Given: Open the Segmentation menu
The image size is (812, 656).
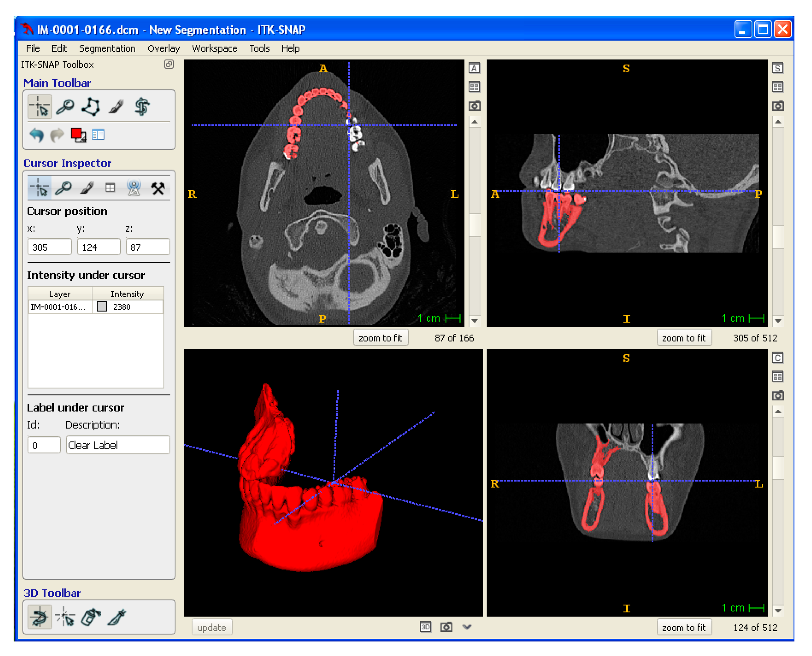Looking at the screenshot, I should (x=107, y=48).
